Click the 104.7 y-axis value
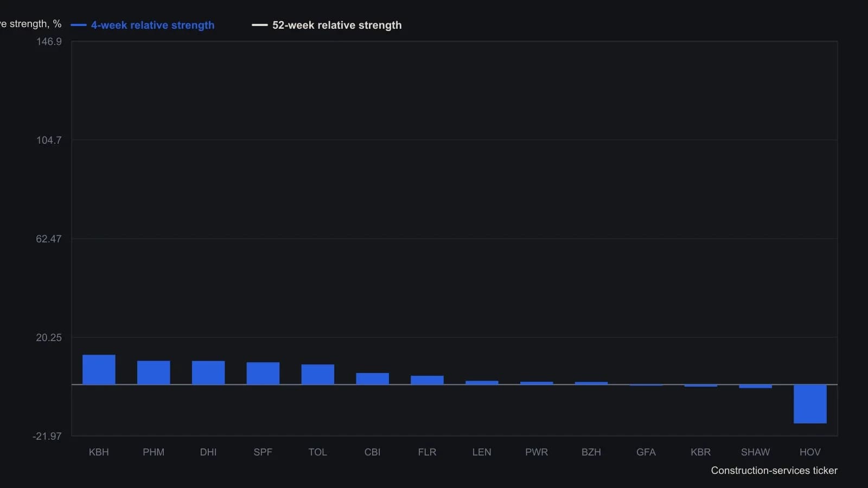The image size is (868, 488). (x=49, y=140)
